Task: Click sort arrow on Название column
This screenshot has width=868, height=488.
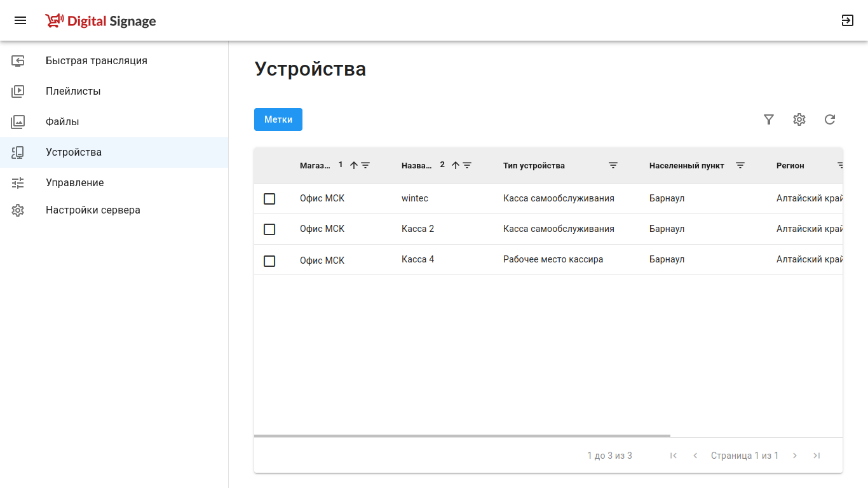Action: (456, 165)
